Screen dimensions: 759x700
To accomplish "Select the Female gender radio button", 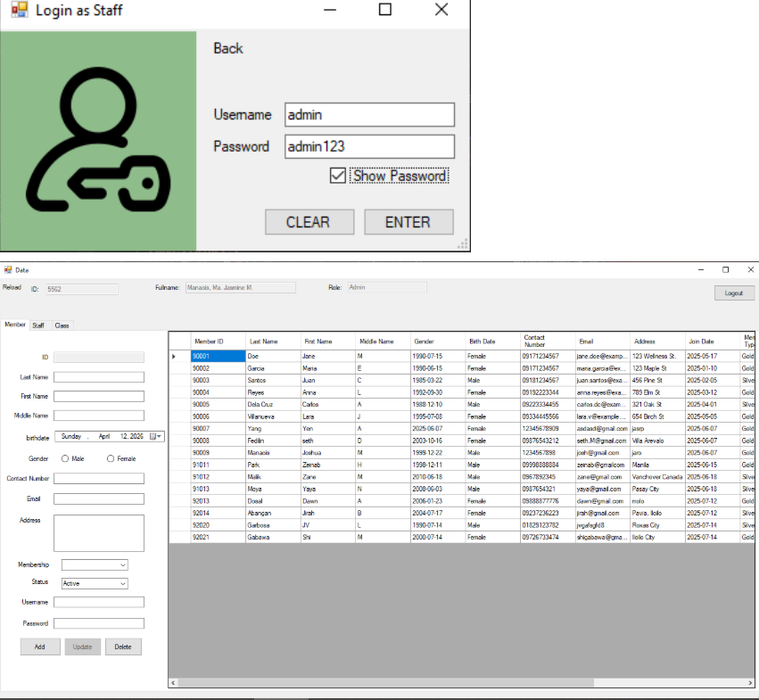I will pos(111,458).
